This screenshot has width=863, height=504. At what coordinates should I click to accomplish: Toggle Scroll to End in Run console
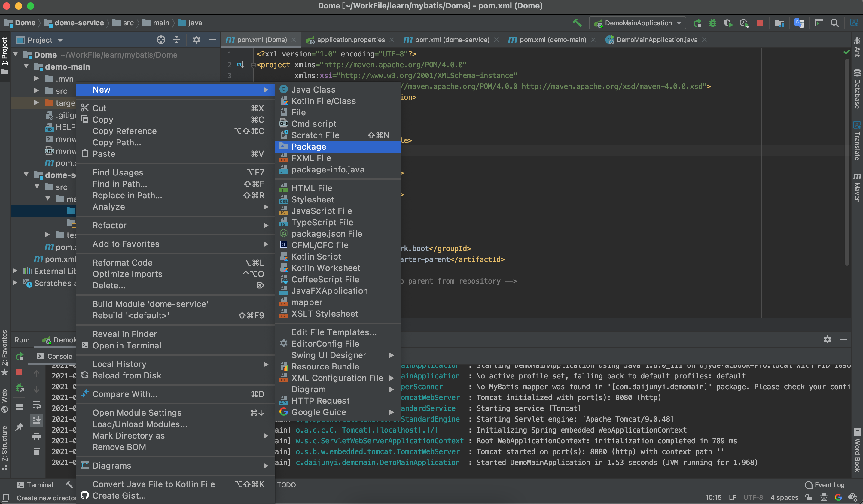pyautogui.click(x=37, y=420)
